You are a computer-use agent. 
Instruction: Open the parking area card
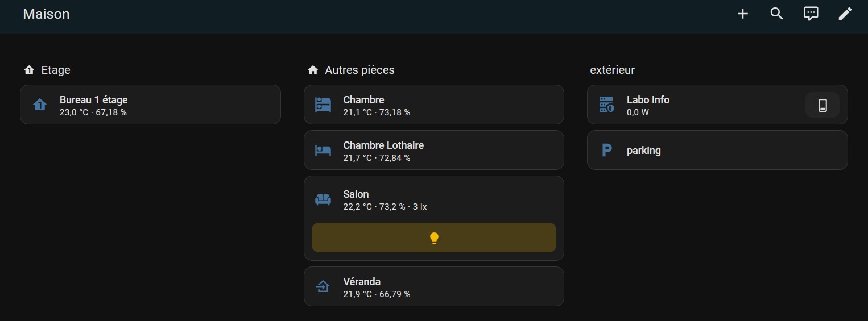tap(717, 150)
